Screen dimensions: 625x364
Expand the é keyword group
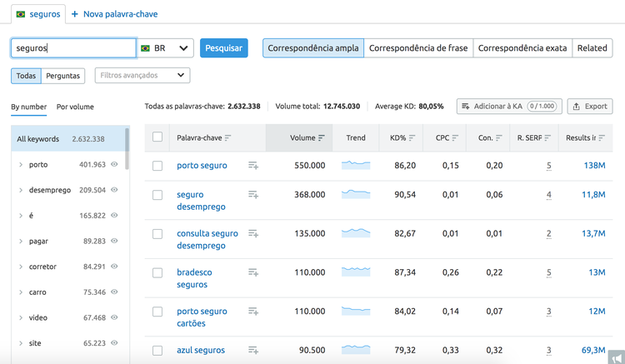21,216
